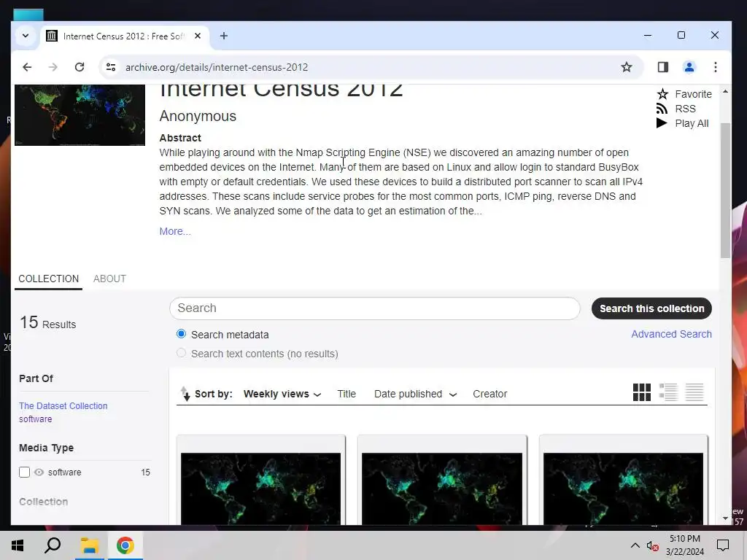
Task: View site information icon in address bar
Action: [x=111, y=67]
